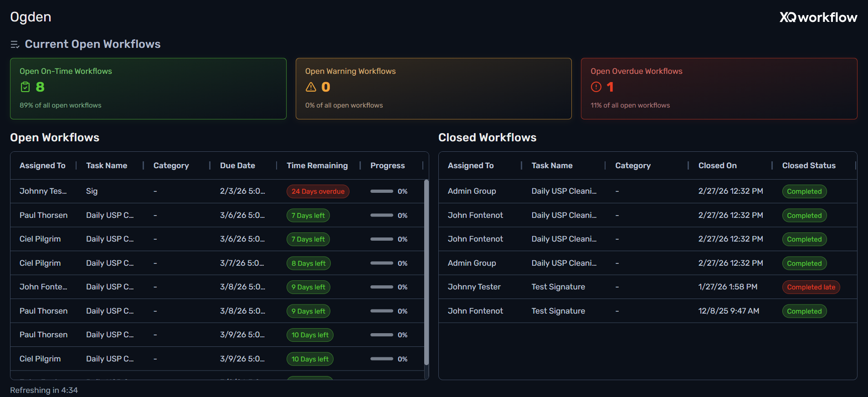Sort closed workflows by Category header
Screen dimensions: 868x397
click(633, 165)
